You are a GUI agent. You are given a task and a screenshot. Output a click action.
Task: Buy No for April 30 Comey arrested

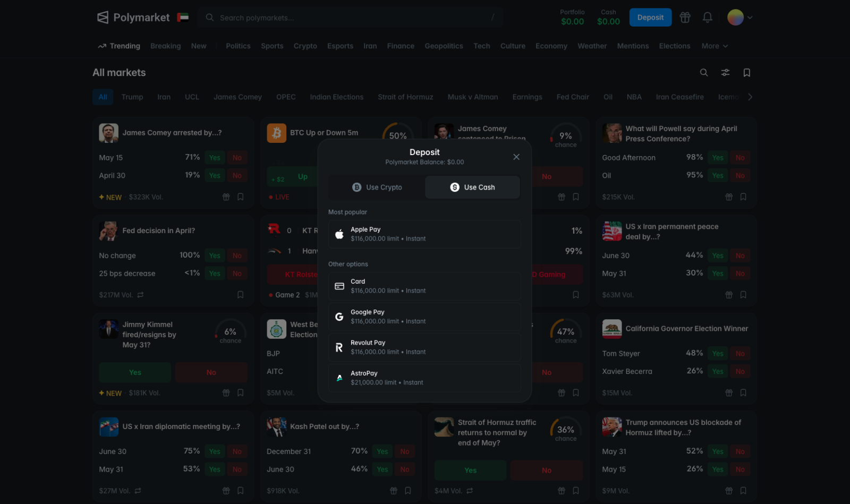pyautogui.click(x=237, y=176)
